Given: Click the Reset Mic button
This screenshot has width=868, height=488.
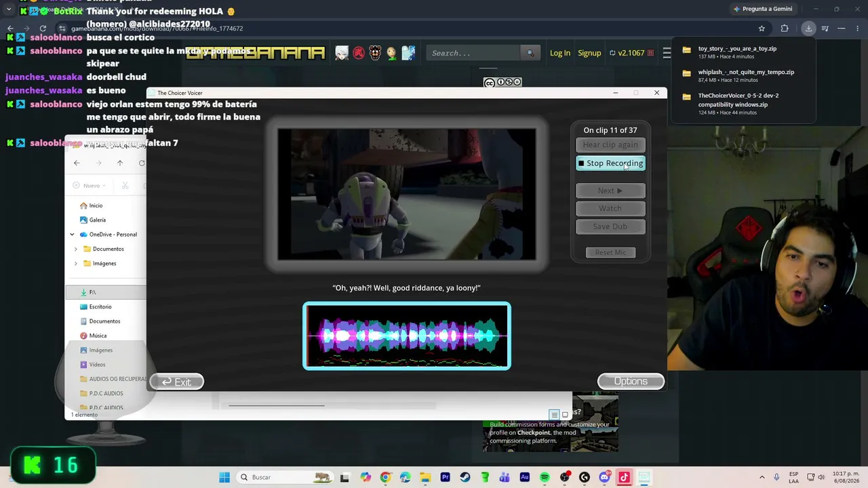Looking at the screenshot, I should tap(610, 252).
